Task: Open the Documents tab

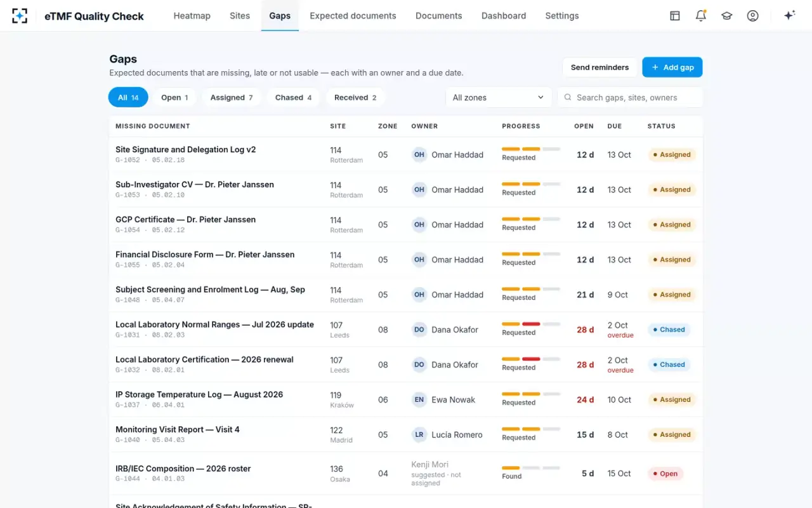Action: pos(439,16)
